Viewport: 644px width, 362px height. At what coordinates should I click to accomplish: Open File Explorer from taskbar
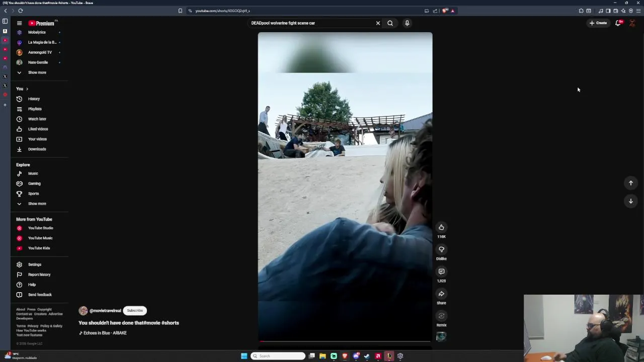coord(323,356)
